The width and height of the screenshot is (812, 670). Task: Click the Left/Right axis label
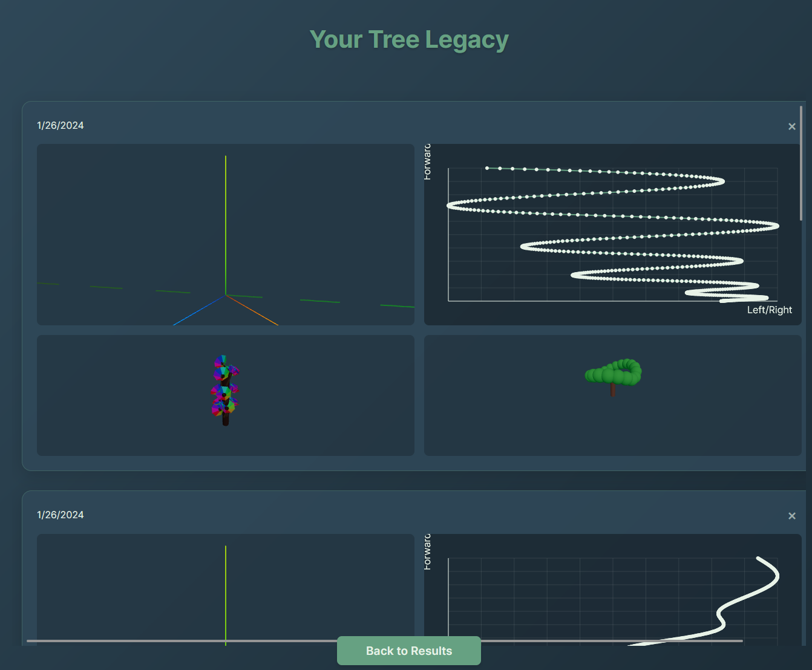pyautogui.click(x=769, y=310)
